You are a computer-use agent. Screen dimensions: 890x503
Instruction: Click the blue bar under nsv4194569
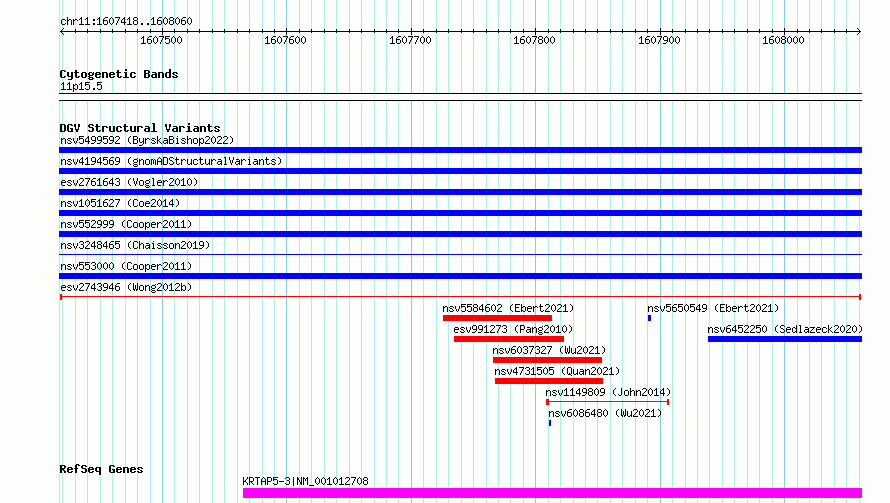(460, 171)
